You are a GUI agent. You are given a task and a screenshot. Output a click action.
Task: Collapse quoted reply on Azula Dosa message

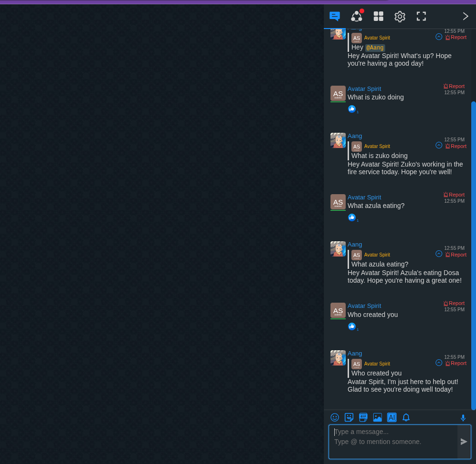pos(438,254)
